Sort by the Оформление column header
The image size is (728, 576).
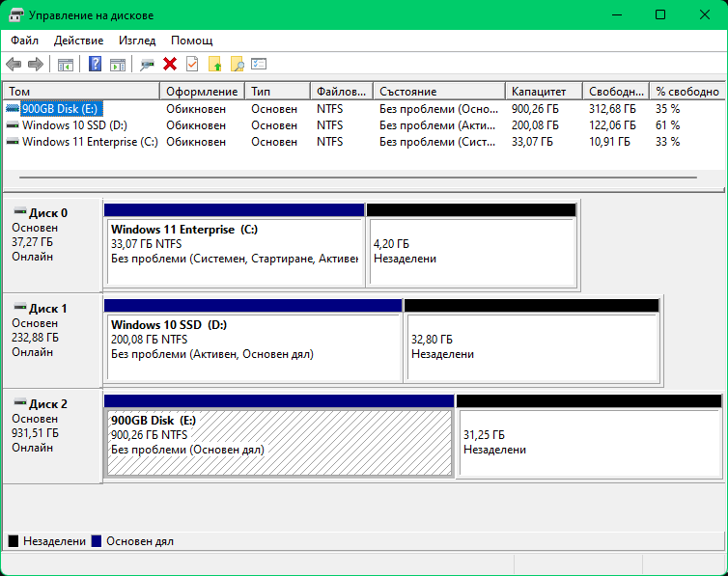pyautogui.click(x=203, y=92)
